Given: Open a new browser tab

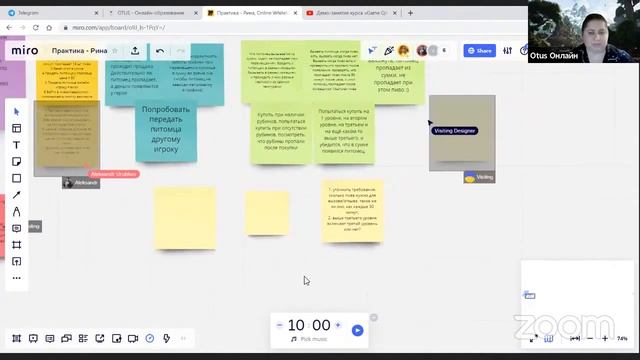Looking at the screenshot, I should coord(410,13).
